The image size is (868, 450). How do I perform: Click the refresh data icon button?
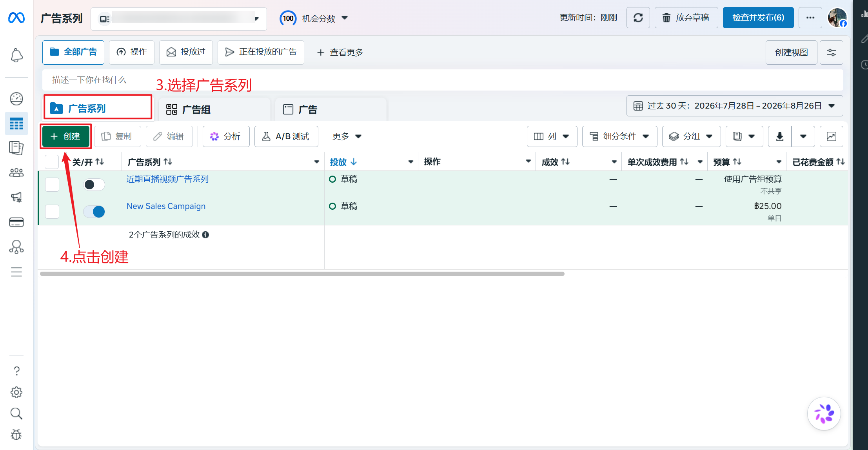coord(638,18)
